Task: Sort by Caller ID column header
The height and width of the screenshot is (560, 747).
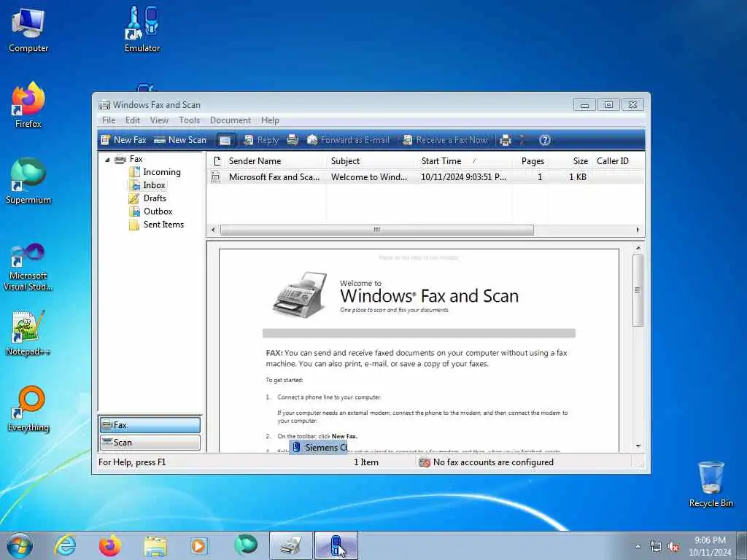Action: coord(617,161)
